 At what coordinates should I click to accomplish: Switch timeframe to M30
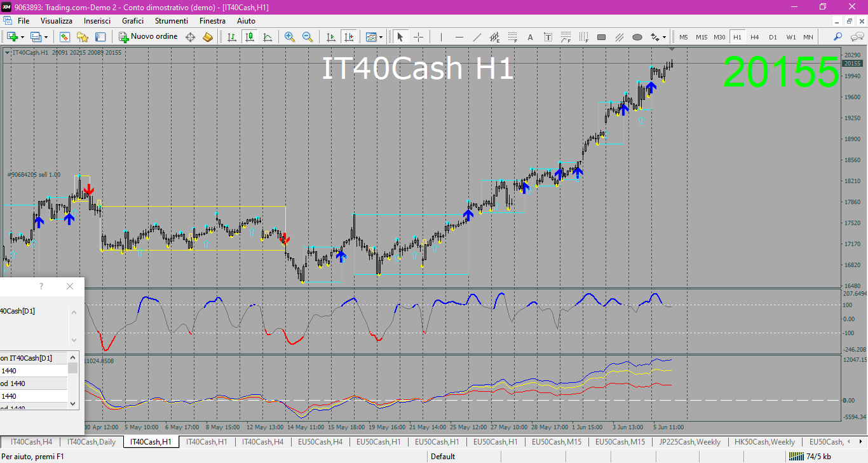719,37
